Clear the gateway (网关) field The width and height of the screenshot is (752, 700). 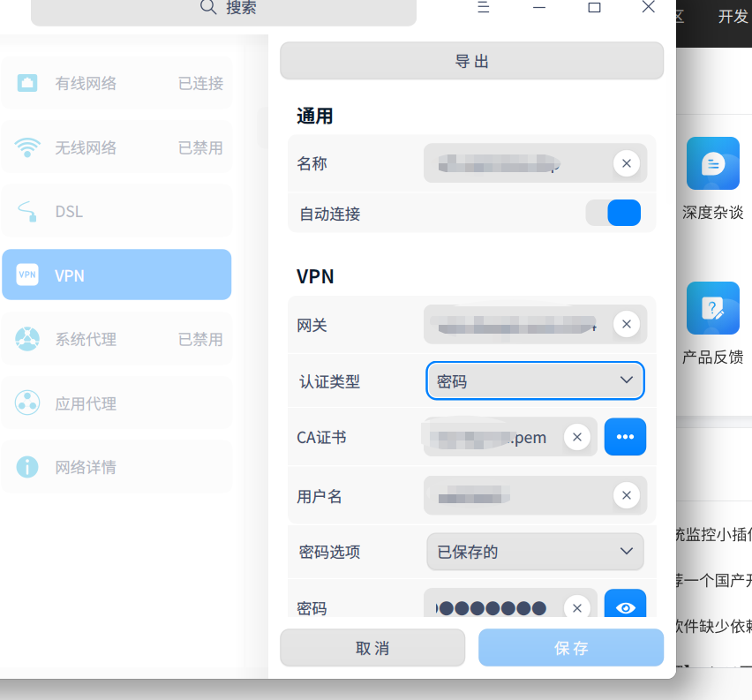pyautogui.click(x=627, y=324)
